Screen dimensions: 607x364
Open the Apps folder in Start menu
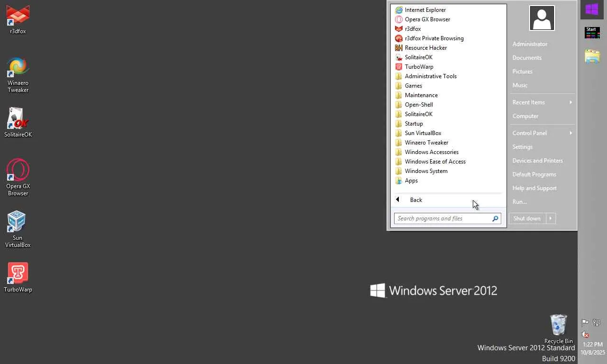(448, 181)
